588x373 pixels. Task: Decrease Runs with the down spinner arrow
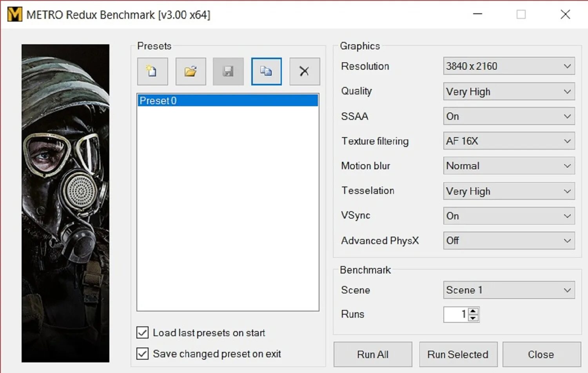pyautogui.click(x=474, y=318)
